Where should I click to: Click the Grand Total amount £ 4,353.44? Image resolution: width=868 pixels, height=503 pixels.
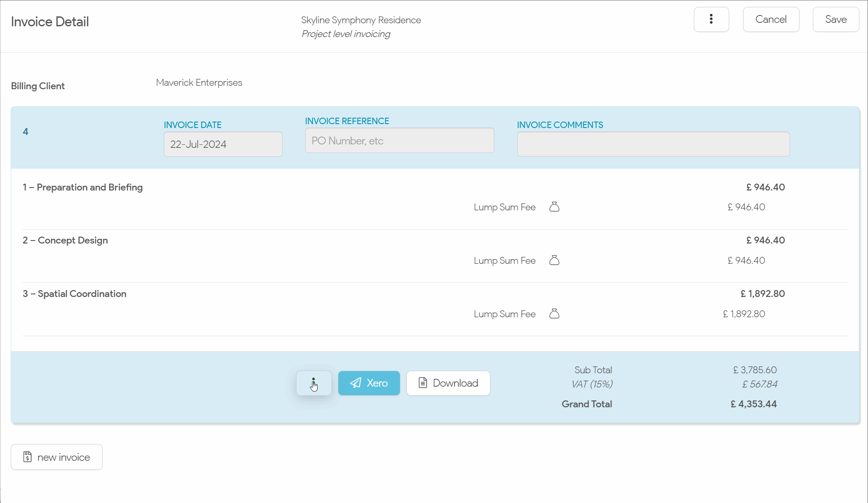[753, 404]
